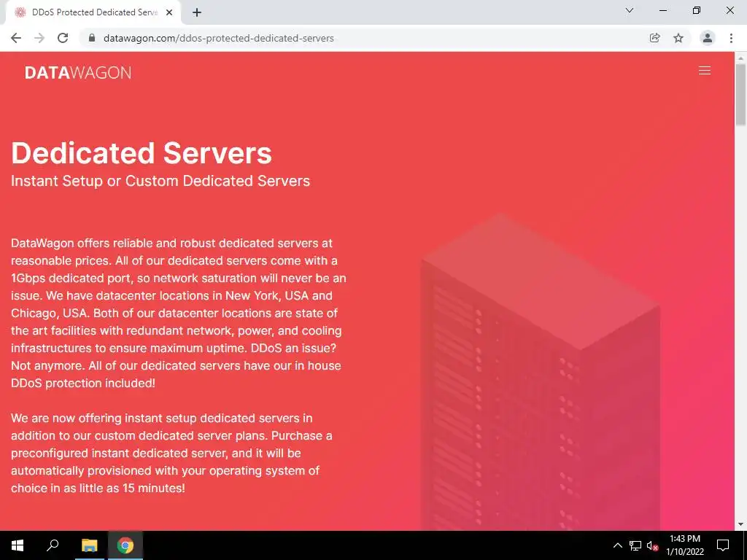Click paragraph starting 'We are now offering'

(x=172, y=453)
